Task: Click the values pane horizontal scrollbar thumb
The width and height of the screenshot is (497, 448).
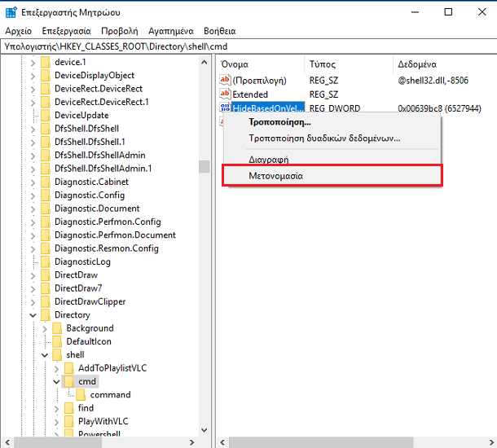Action: pos(321,442)
